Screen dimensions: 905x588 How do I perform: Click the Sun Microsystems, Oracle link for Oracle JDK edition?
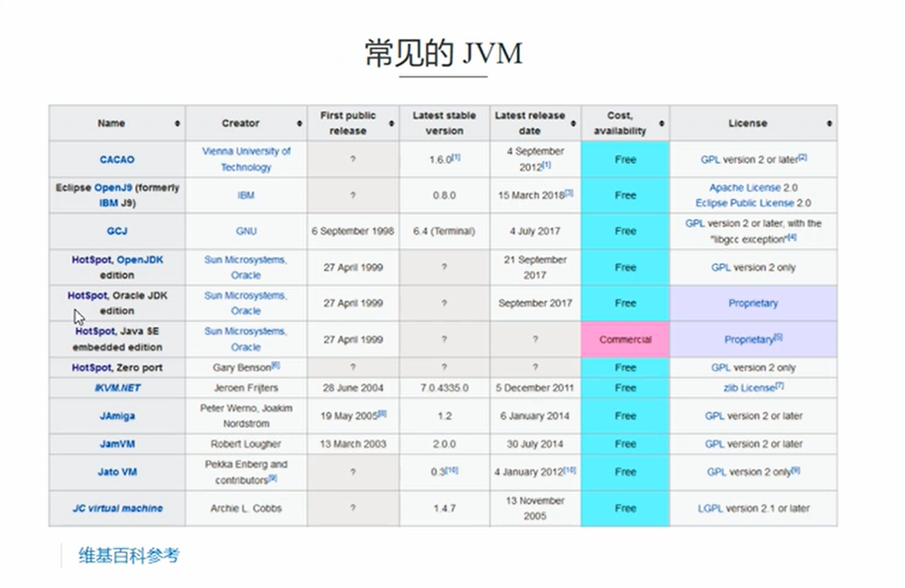click(246, 303)
